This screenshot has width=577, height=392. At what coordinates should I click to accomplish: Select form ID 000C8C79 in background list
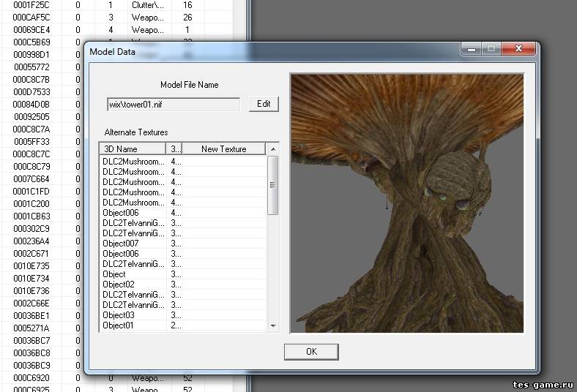click(x=31, y=167)
